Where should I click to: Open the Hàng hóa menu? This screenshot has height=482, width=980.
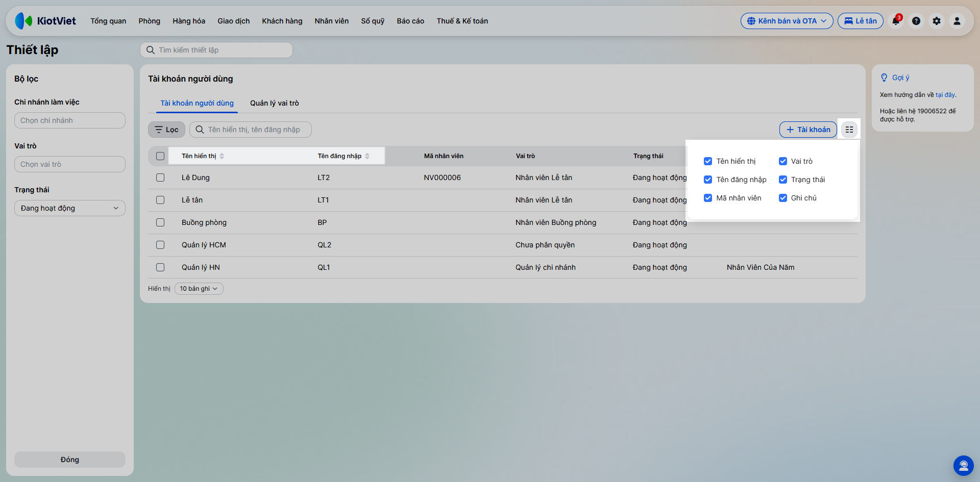pyautogui.click(x=189, y=21)
